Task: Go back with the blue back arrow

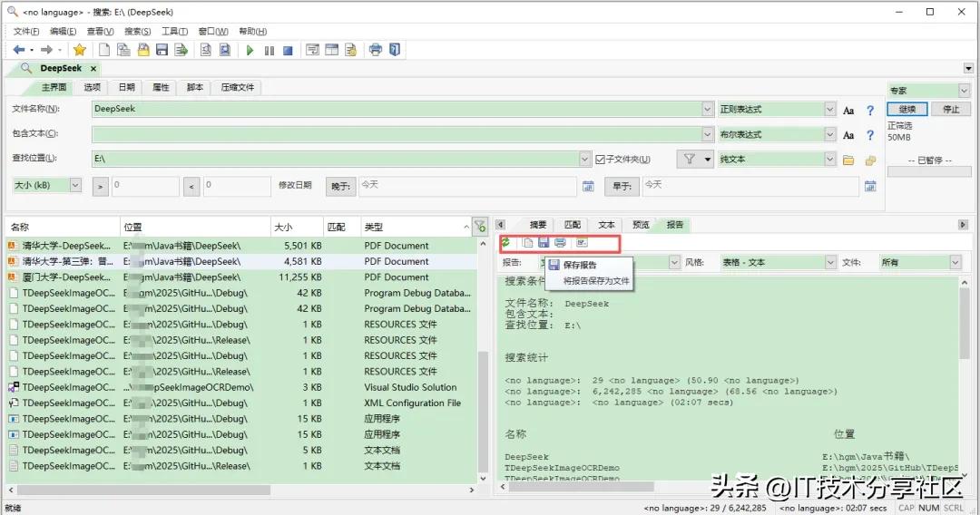Action: click(x=19, y=50)
